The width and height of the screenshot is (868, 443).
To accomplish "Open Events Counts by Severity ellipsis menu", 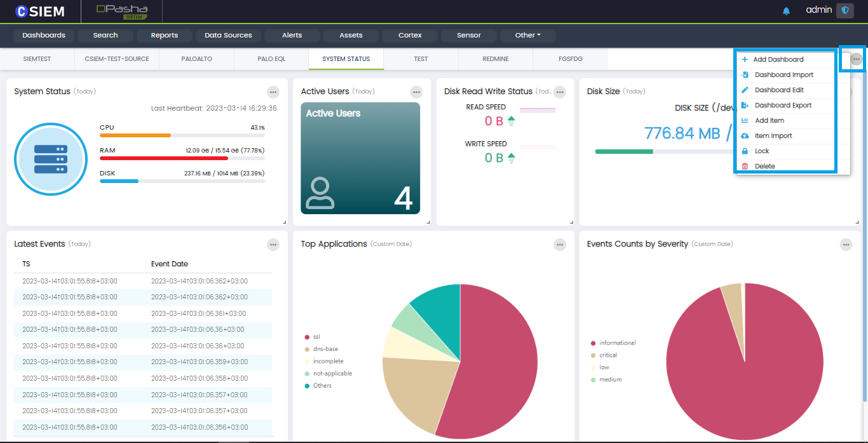I will point(845,244).
